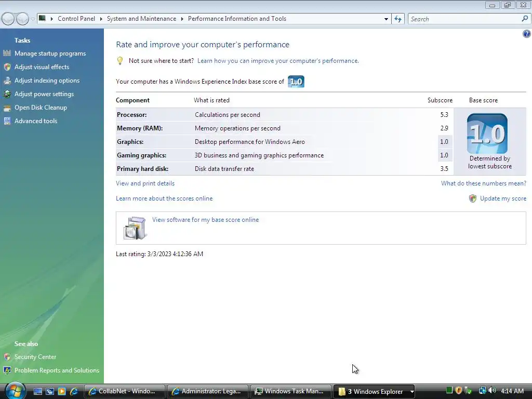The width and height of the screenshot is (532, 399).
Task: Open the address bar history dropdown
Action: (x=386, y=19)
